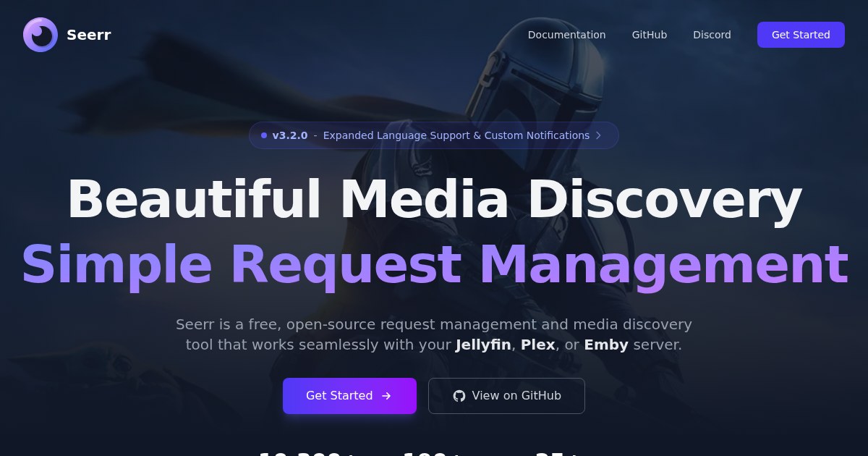Viewport: 868px width, 456px height.
Task: Click the Beautiful Media Discovery heading
Action: pyautogui.click(x=434, y=199)
